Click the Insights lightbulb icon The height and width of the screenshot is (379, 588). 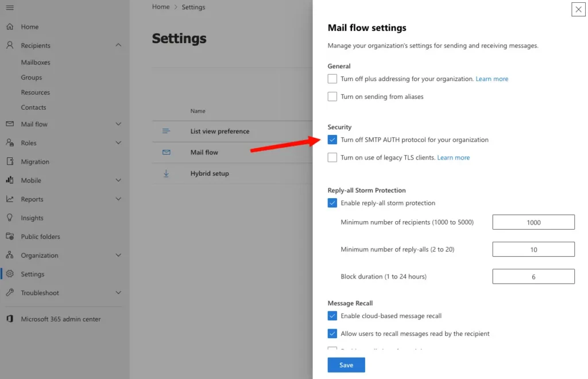pyautogui.click(x=10, y=218)
